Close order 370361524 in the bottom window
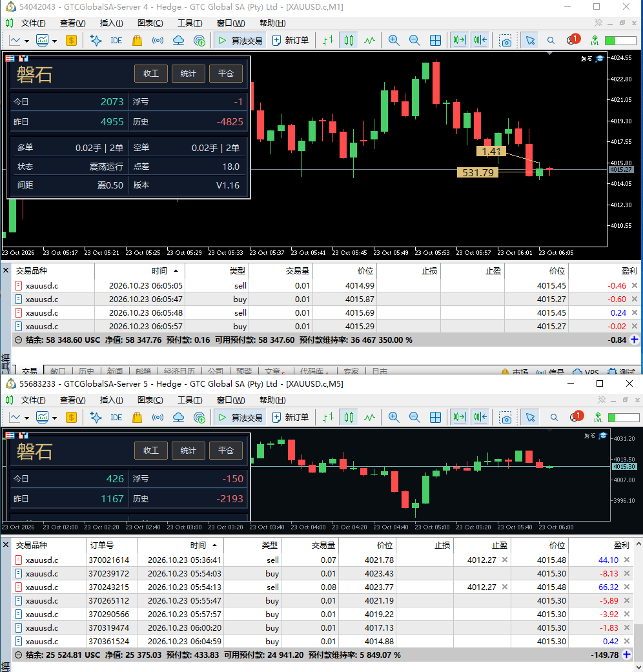The width and height of the screenshot is (643, 672). (x=627, y=642)
